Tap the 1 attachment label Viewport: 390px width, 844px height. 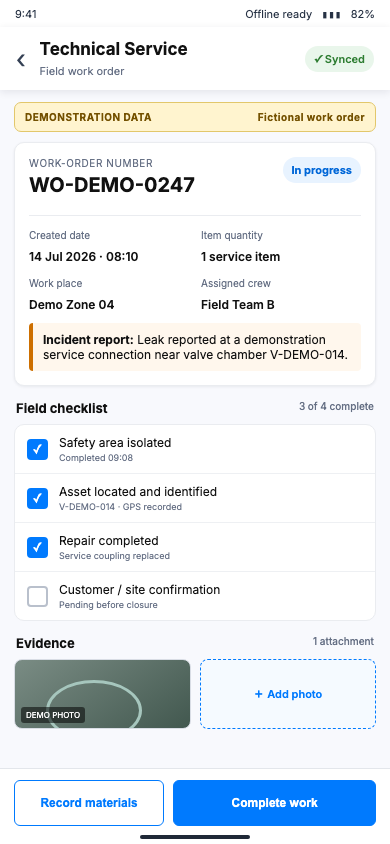343,641
